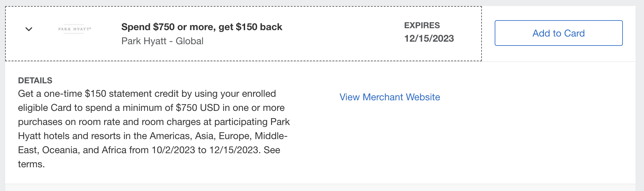Click the Spend $750 or more offer title
Image resolution: width=644 pixels, height=191 pixels.
point(202,27)
